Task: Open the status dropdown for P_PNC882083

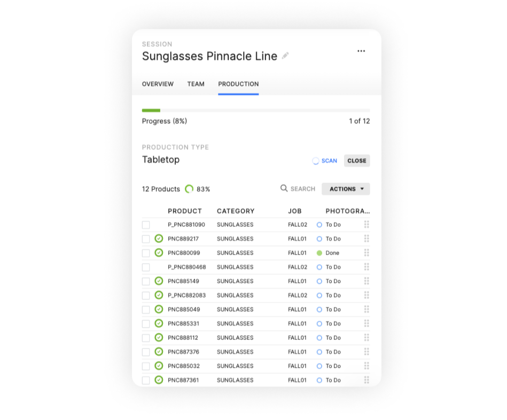Action: [x=330, y=295]
